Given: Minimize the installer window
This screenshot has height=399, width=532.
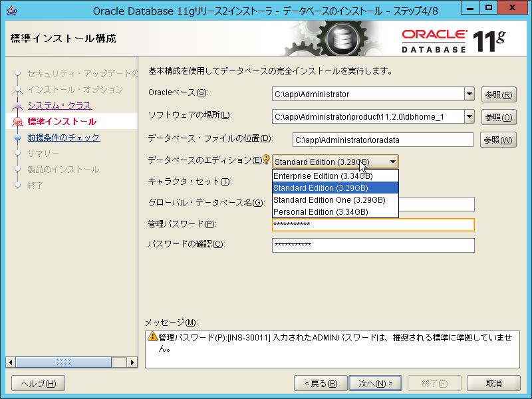Looking at the screenshot, I should tap(470, 9).
